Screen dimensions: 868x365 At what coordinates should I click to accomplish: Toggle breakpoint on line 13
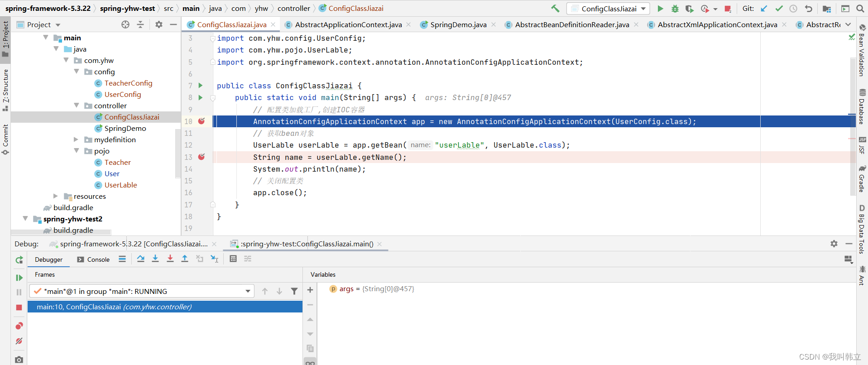click(201, 157)
